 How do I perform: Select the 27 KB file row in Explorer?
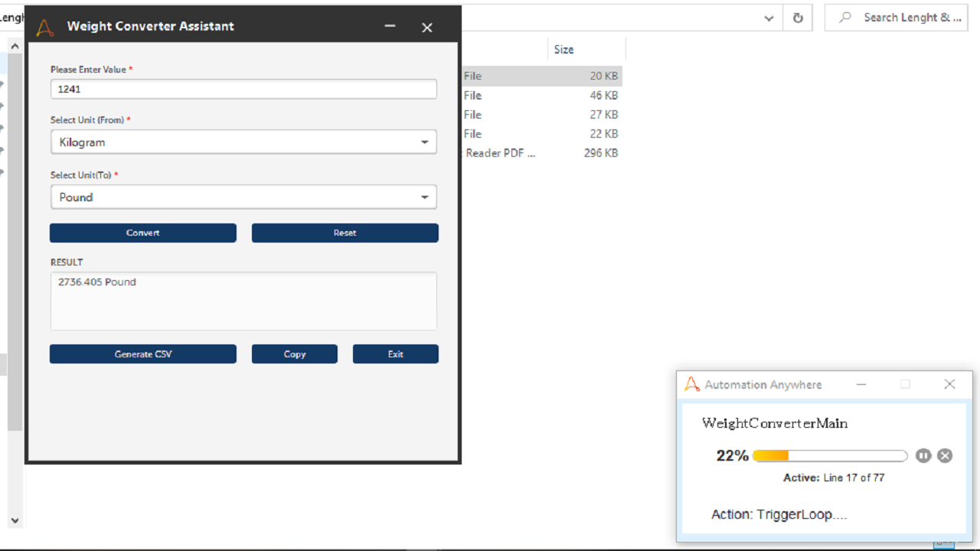(542, 115)
